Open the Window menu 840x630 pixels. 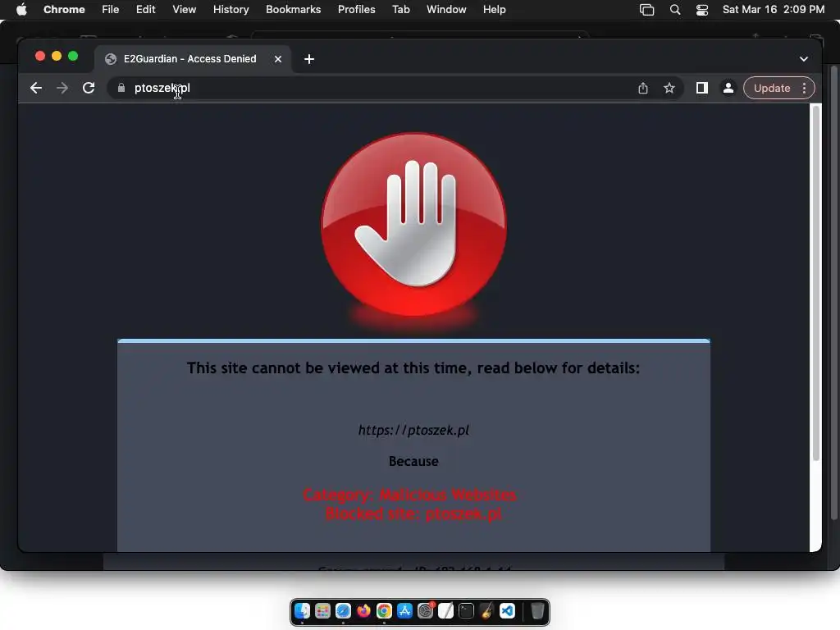446,10
